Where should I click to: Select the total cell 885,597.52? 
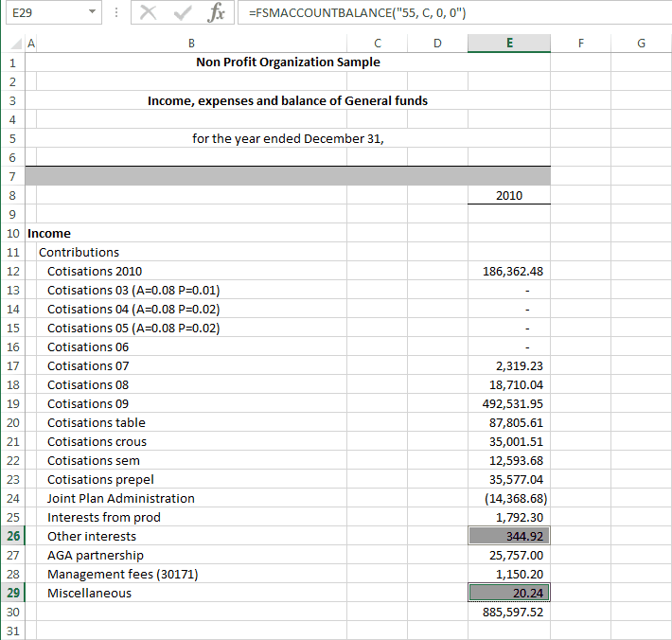point(509,612)
